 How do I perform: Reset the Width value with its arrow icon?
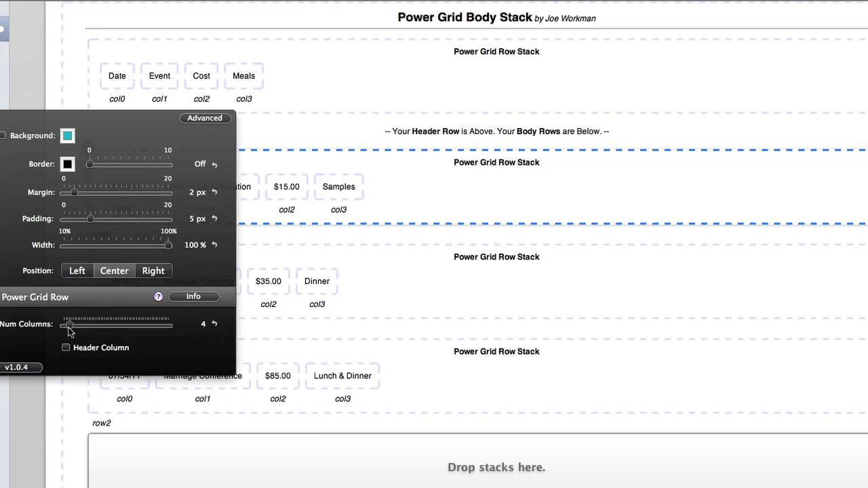click(x=214, y=245)
